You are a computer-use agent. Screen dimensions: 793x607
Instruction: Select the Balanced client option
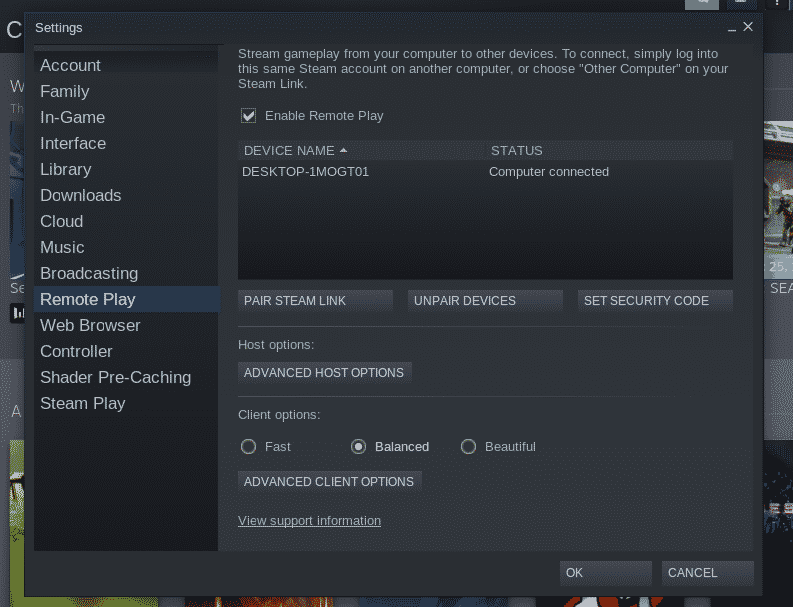(x=359, y=447)
